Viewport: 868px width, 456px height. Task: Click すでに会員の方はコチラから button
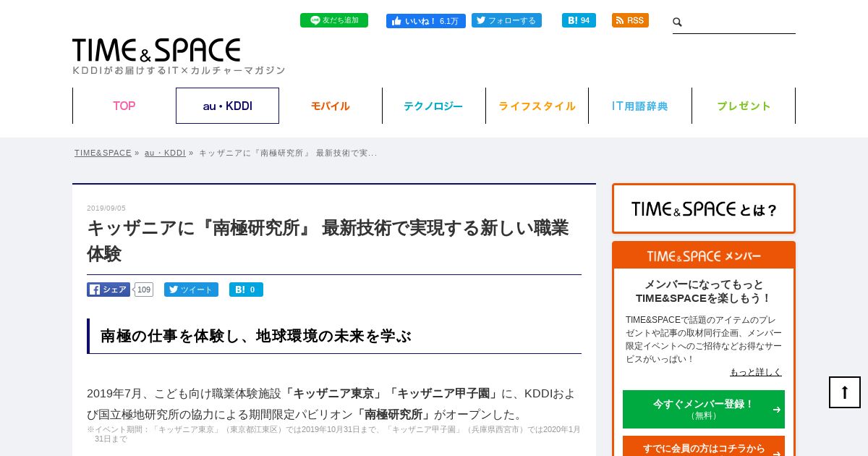[704, 447]
